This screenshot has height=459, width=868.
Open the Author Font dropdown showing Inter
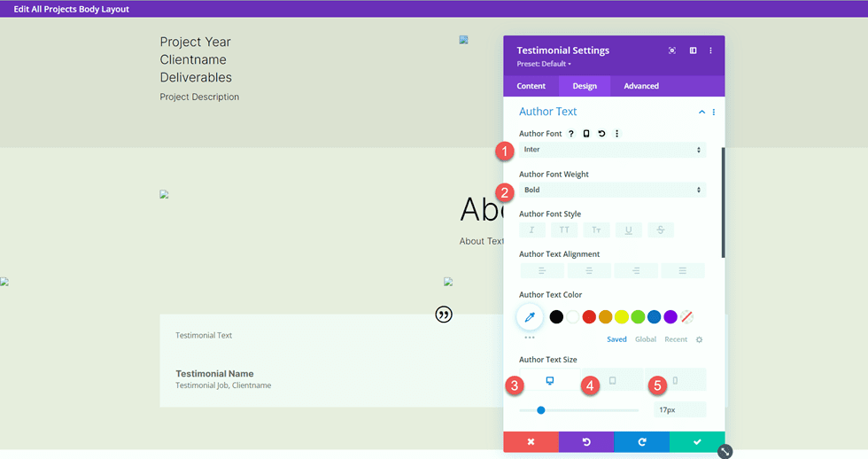612,150
